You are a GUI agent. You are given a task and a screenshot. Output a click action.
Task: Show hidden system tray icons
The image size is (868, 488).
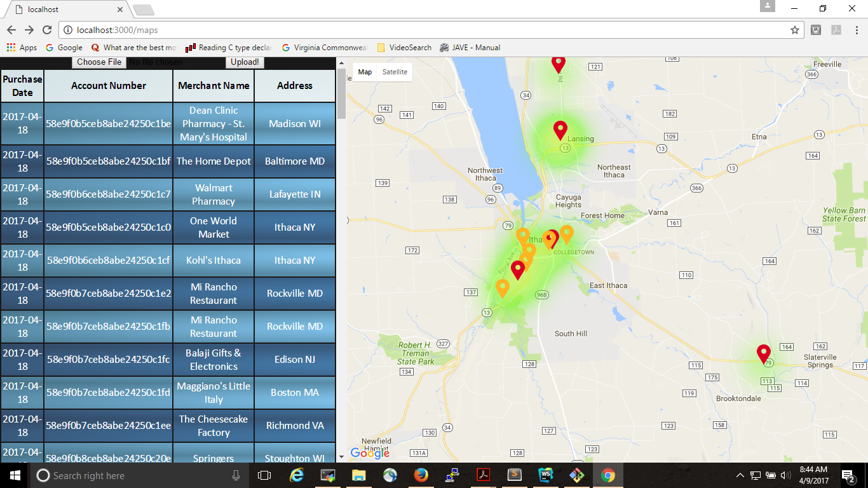(x=740, y=475)
